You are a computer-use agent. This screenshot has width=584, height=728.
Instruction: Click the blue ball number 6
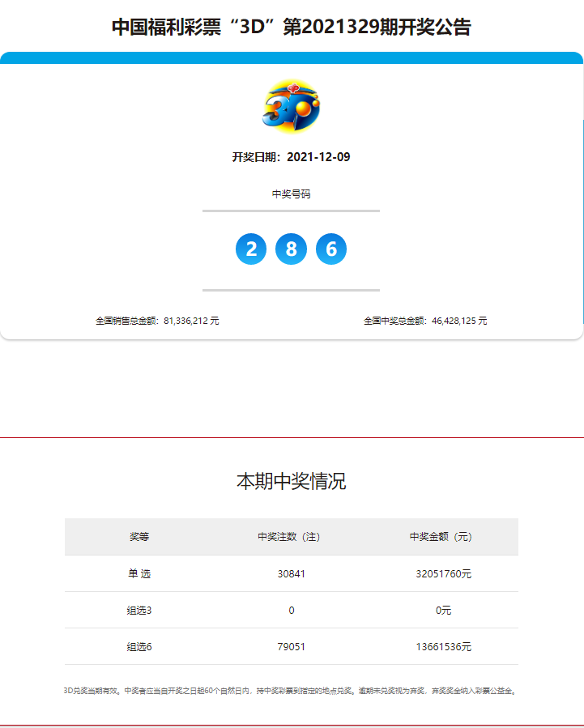point(331,249)
